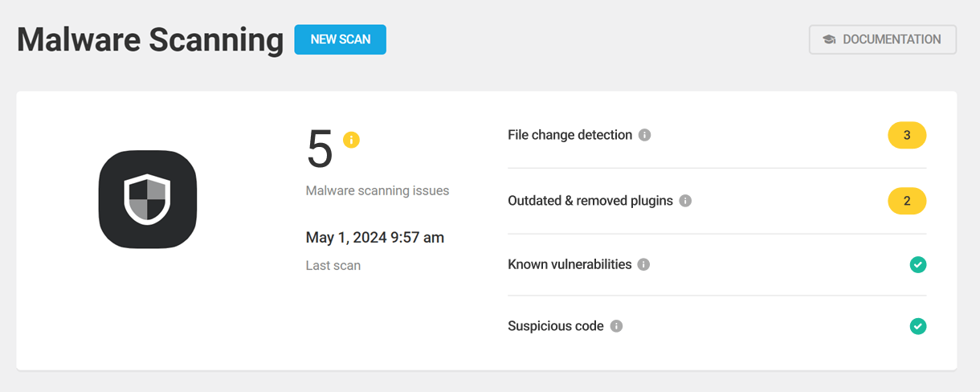Click the May 1, 2024 9:57 am timestamp
The height and width of the screenshot is (392, 980).
pos(375,238)
